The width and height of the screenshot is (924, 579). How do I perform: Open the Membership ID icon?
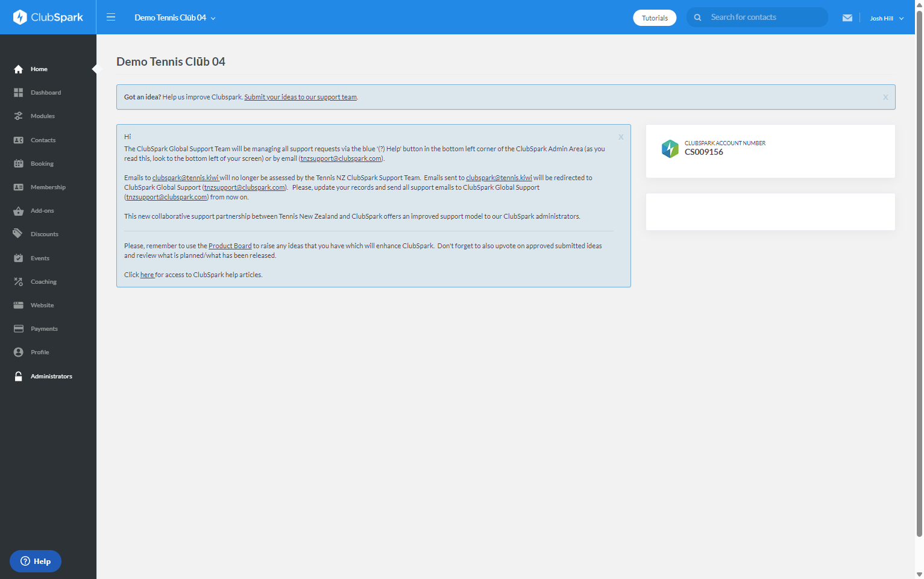tap(19, 187)
